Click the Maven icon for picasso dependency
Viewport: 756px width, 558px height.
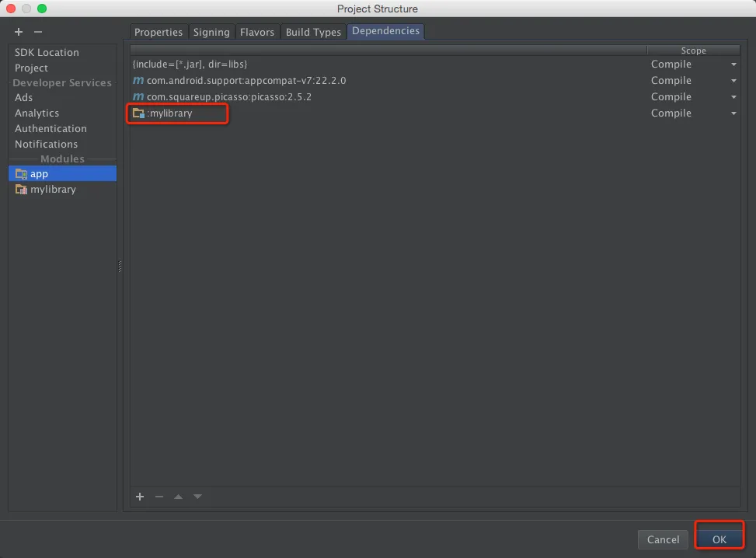click(x=138, y=97)
